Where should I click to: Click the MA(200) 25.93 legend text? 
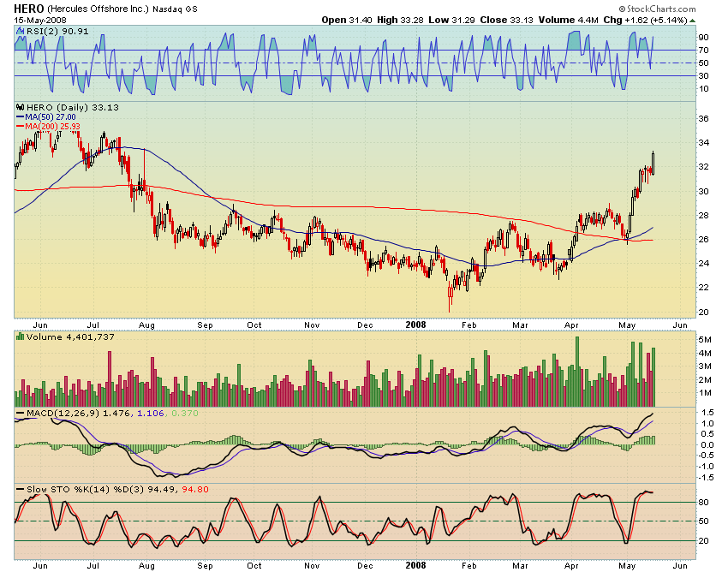coord(52,126)
